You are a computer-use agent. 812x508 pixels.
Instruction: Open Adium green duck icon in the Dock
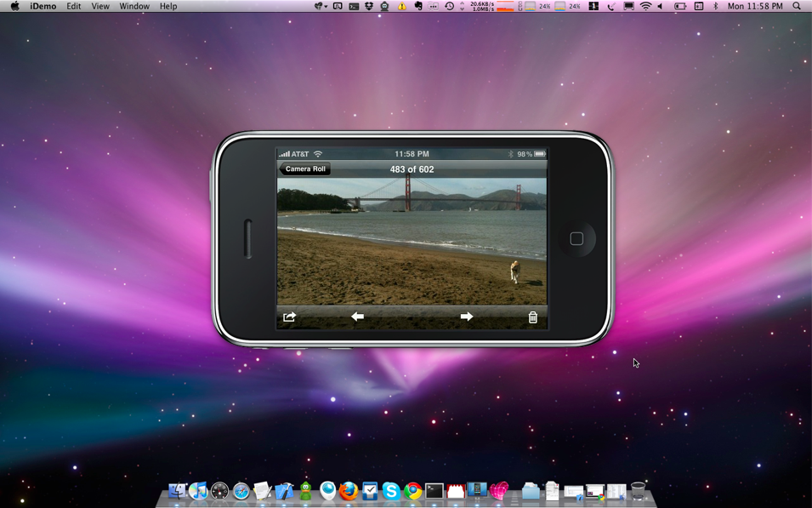pyautogui.click(x=305, y=490)
